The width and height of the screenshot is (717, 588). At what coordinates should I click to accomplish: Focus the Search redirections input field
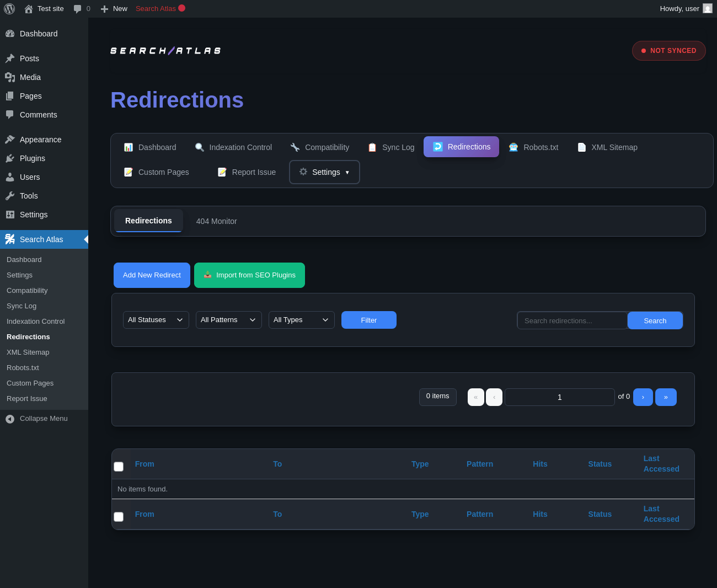point(572,320)
